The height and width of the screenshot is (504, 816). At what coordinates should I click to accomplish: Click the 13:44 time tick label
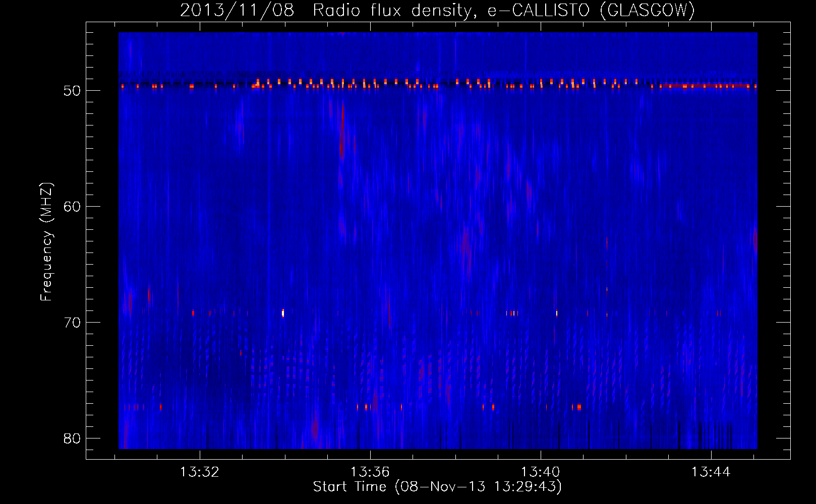pos(711,472)
